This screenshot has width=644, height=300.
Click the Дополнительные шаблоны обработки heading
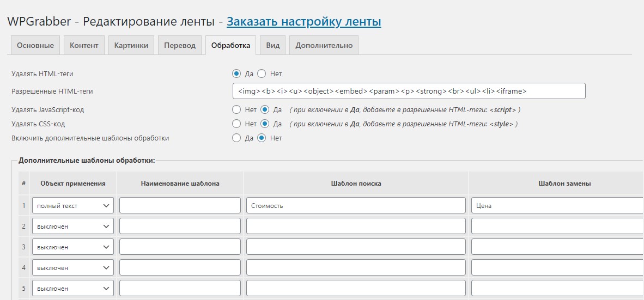point(87,161)
